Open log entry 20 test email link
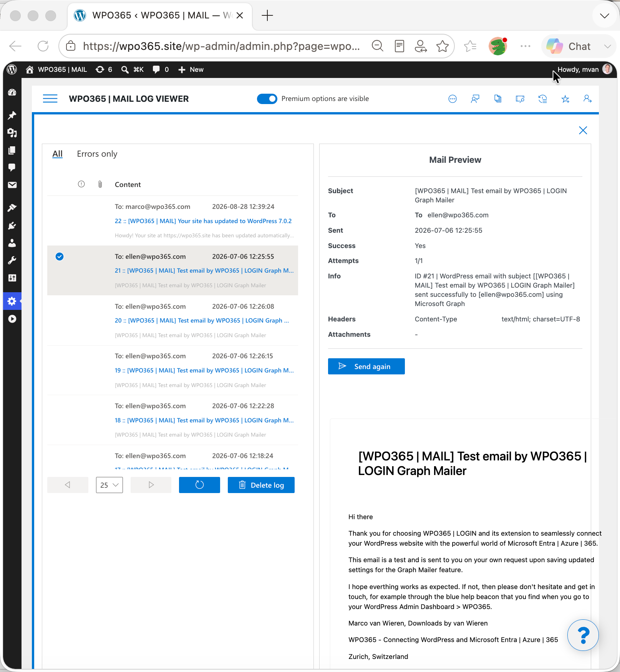The image size is (620, 672). click(x=202, y=321)
